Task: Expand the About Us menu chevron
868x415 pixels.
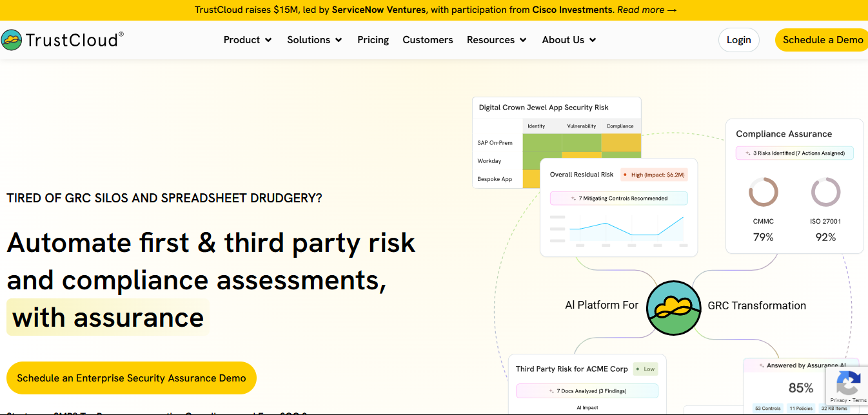Action: click(x=593, y=40)
